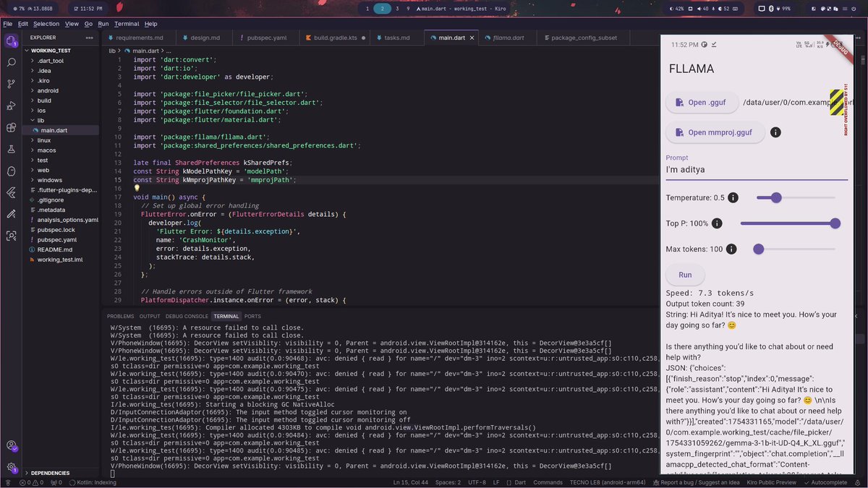Open the Extensions view
Viewport: 868px width, 488px height.
[11, 127]
